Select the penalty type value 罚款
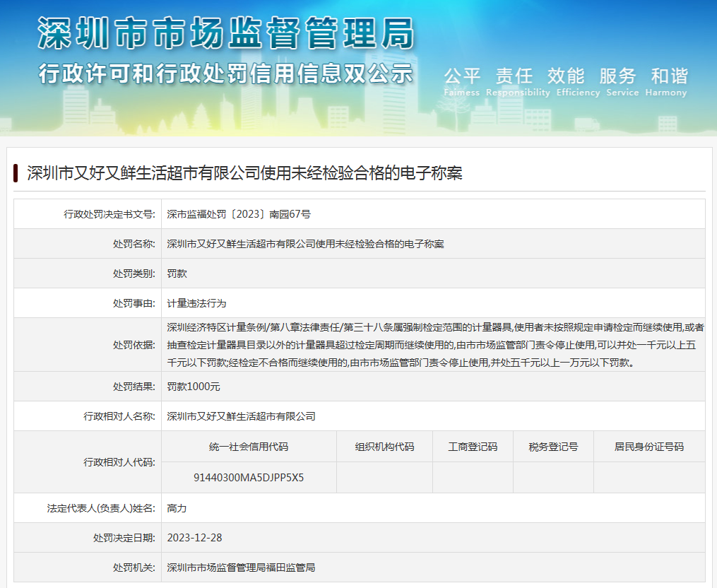Image resolution: width=717 pixels, height=588 pixels. pyautogui.click(x=177, y=274)
